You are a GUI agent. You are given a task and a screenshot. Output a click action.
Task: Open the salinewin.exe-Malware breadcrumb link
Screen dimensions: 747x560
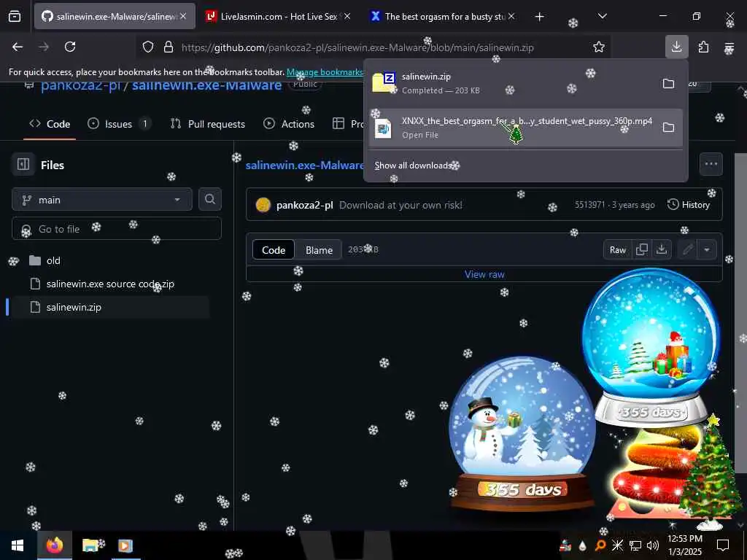pos(305,166)
